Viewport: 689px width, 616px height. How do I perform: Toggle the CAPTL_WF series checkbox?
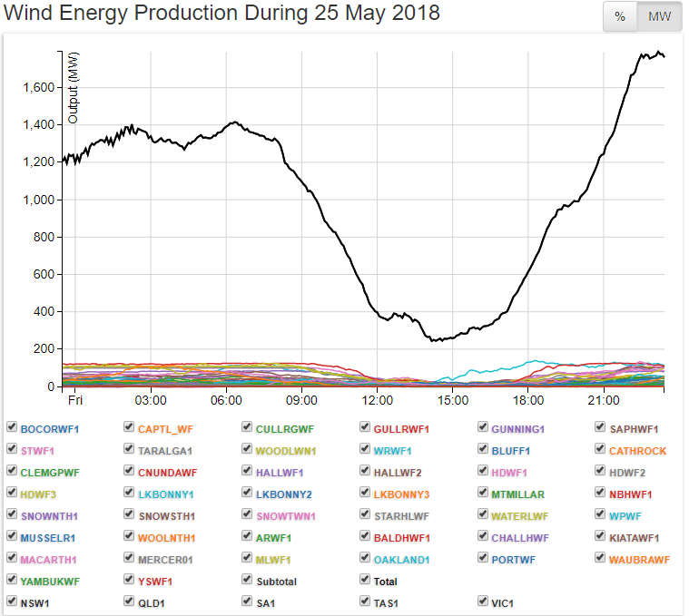[130, 428]
